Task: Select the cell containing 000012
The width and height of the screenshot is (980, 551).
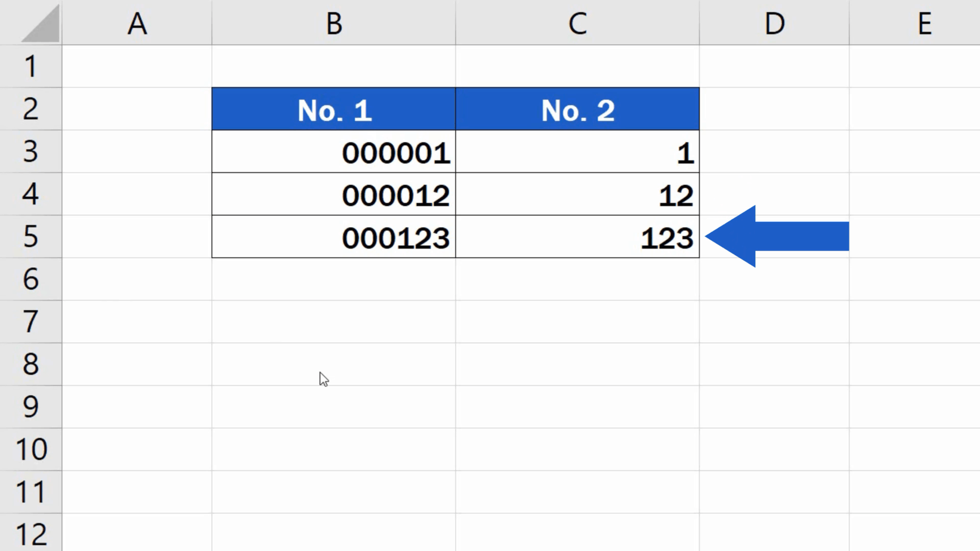Action: coord(334,194)
